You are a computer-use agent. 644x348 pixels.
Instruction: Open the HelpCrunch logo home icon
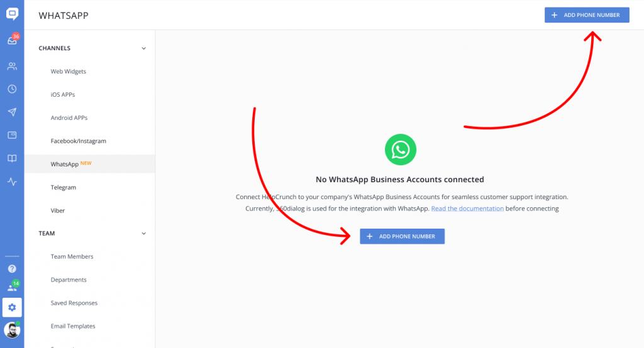pos(12,14)
